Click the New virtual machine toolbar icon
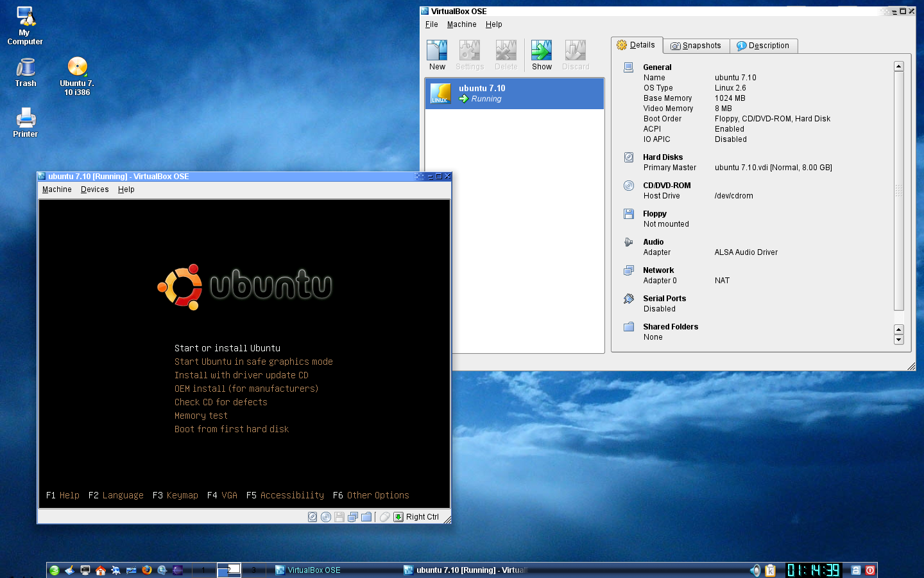Viewport: 924px width, 578px height. [437, 55]
